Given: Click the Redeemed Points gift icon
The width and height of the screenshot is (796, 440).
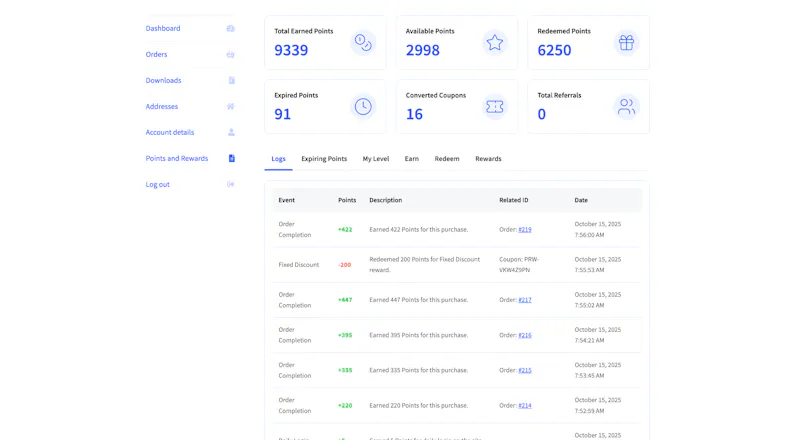Looking at the screenshot, I should (x=626, y=43).
